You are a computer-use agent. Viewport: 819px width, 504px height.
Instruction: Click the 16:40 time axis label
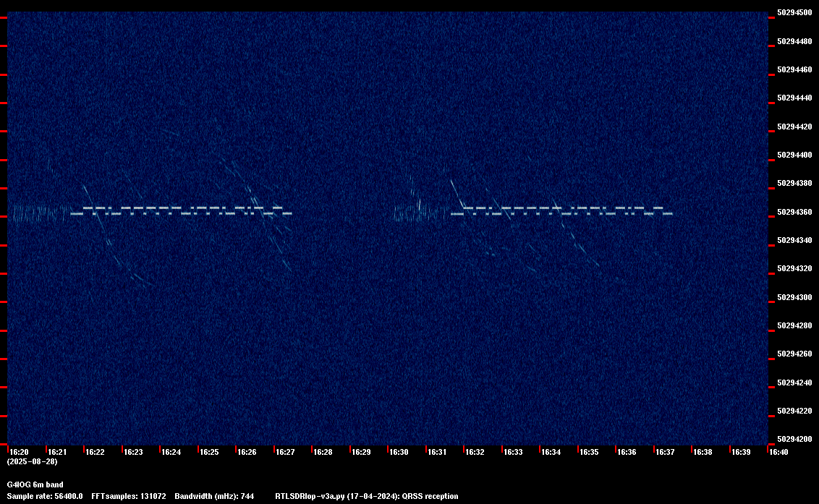point(778,452)
